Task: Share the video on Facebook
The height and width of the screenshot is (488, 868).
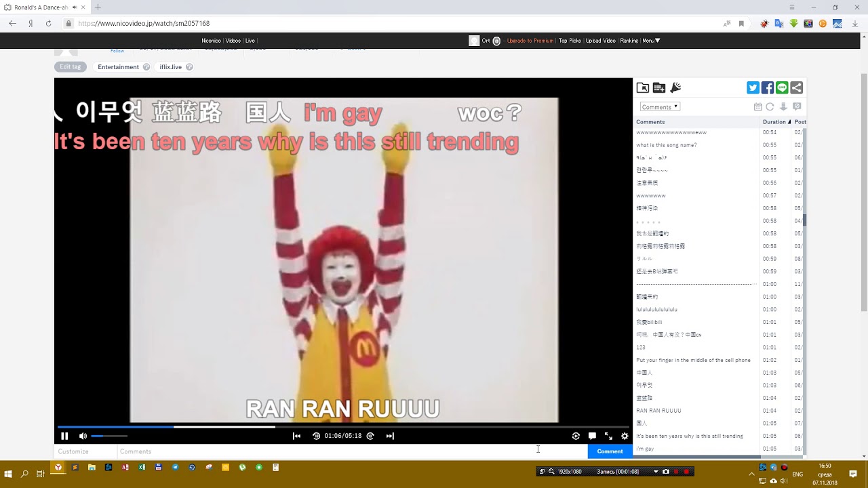Action: (x=768, y=87)
